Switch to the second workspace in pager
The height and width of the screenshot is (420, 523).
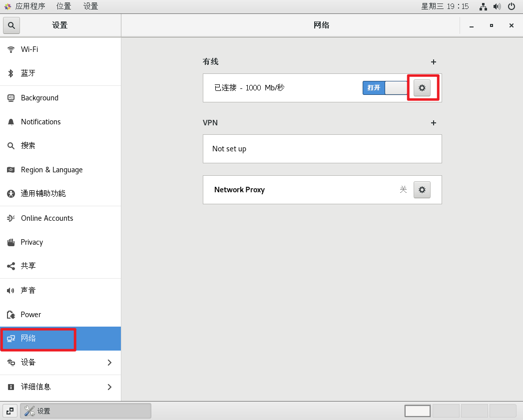coord(446,411)
